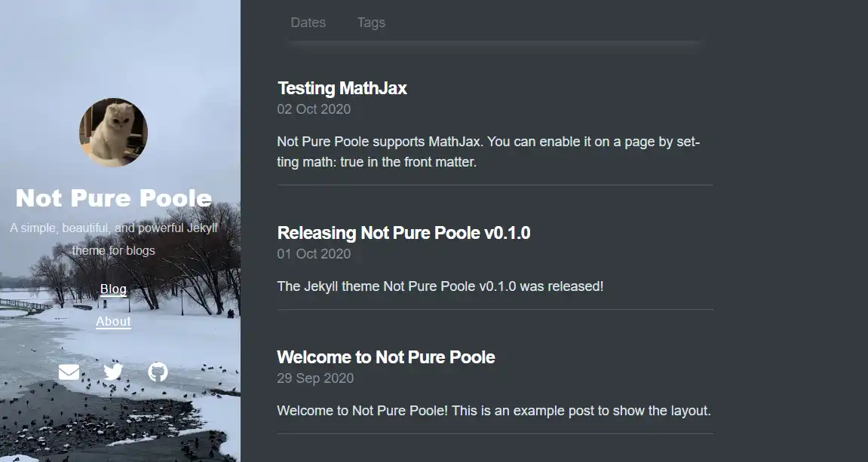
Task: Click the v0.1.0 was released excerpt
Action: (440, 286)
